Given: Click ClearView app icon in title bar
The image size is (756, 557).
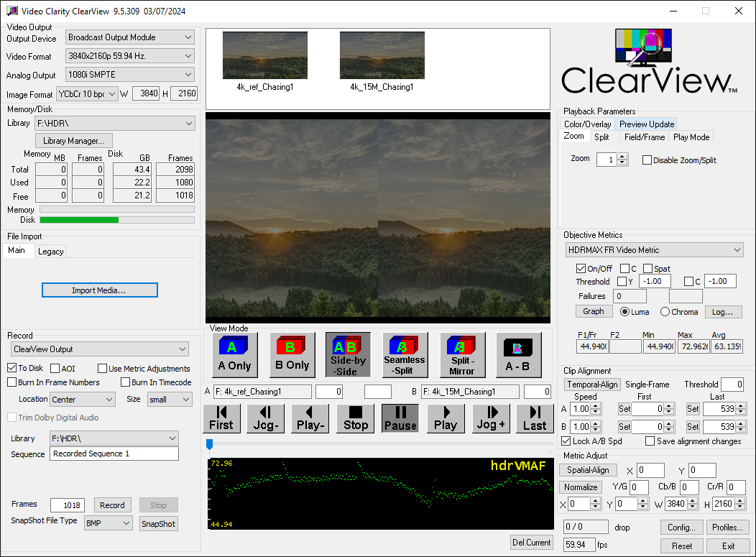Looking at the screenshot, I should tap(11, 11).
